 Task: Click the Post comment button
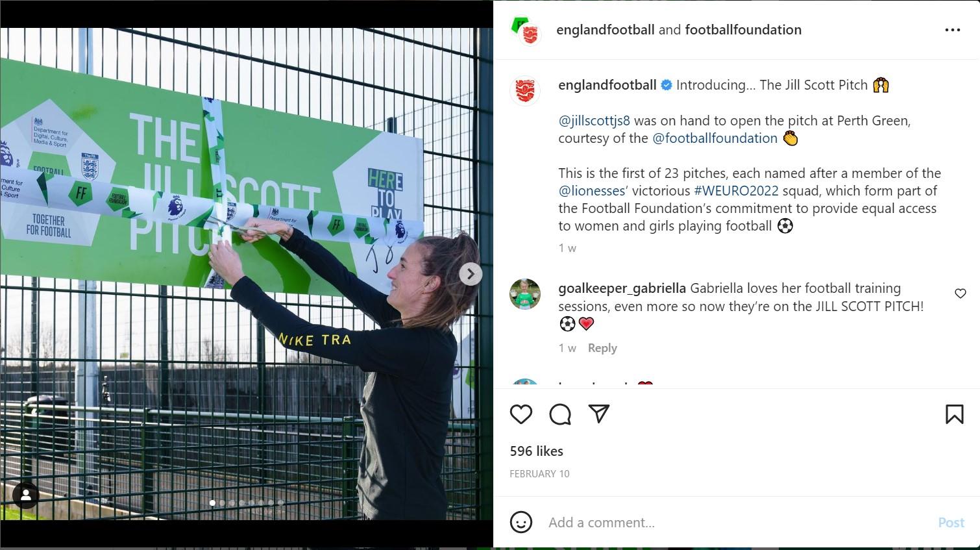[951, 523]
